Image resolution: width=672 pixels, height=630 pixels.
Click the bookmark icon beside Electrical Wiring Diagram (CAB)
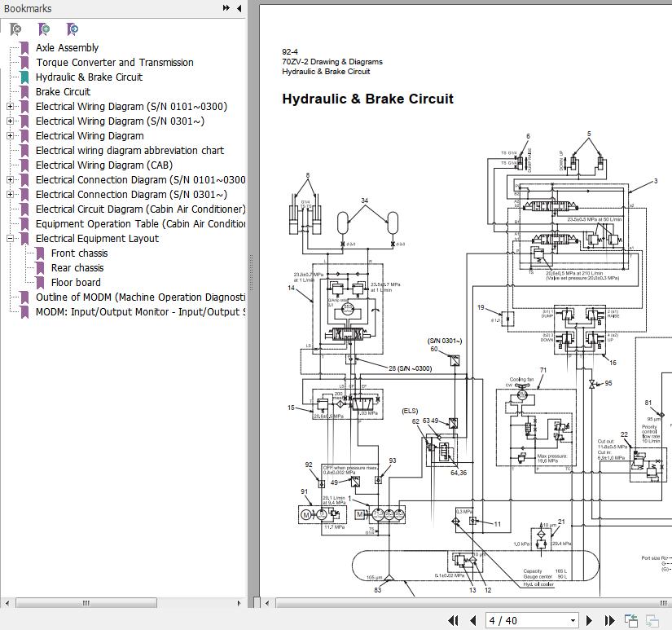25,165
